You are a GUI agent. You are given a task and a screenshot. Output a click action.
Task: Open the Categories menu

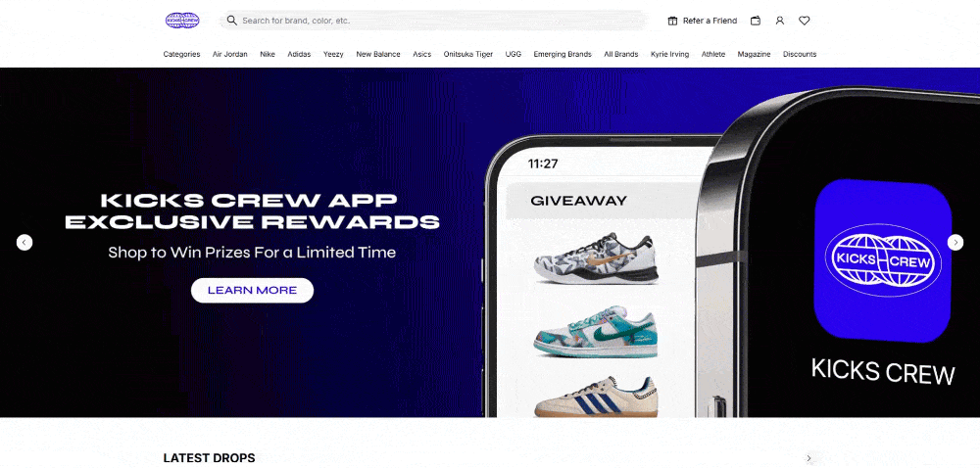(182, 54)
